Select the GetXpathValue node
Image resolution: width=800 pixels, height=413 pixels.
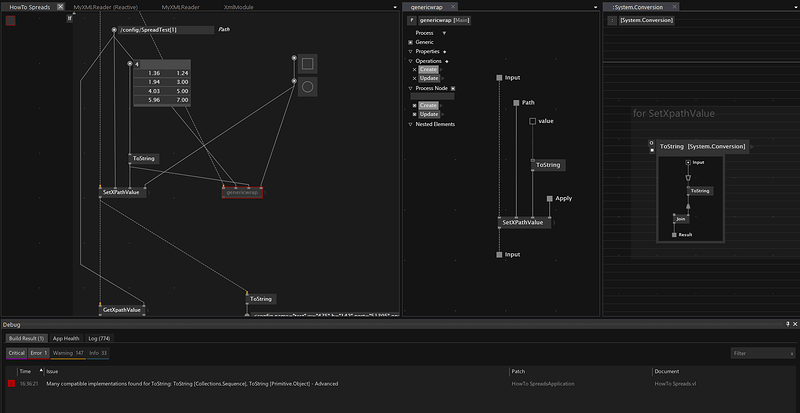[122, 310]
